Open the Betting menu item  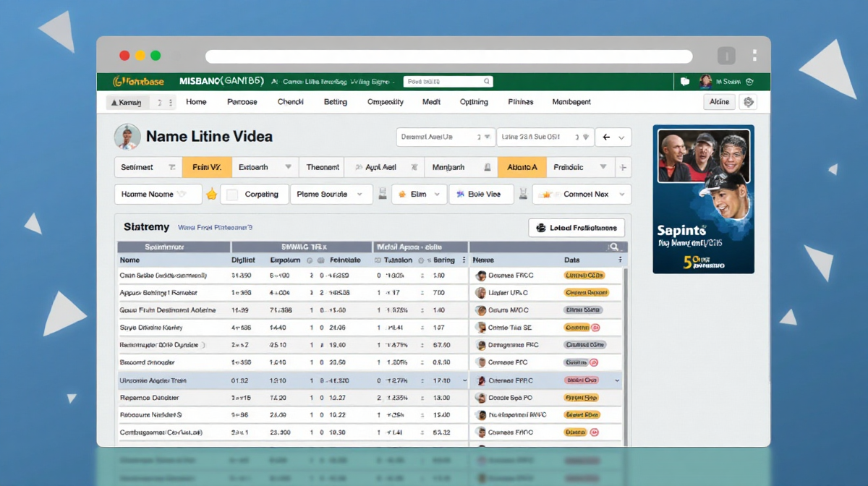[x=335, y=102]
